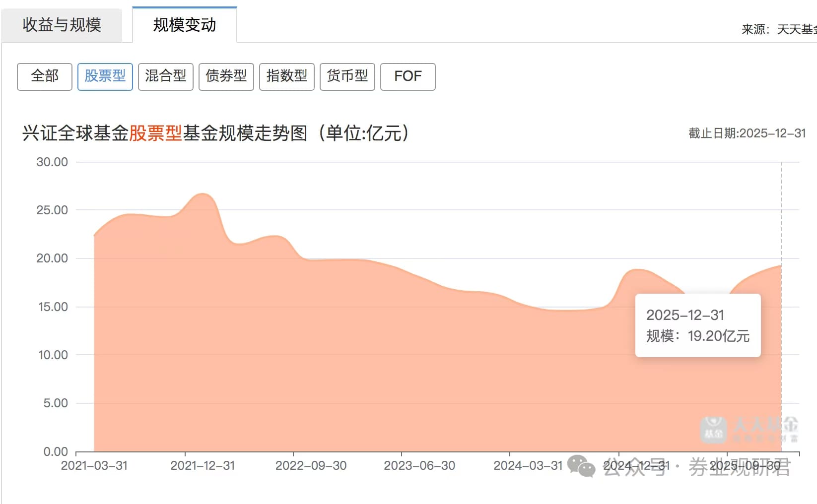Click the 2021-12-31 x-axis date label

pyautogui.click(x=203, y=466)
